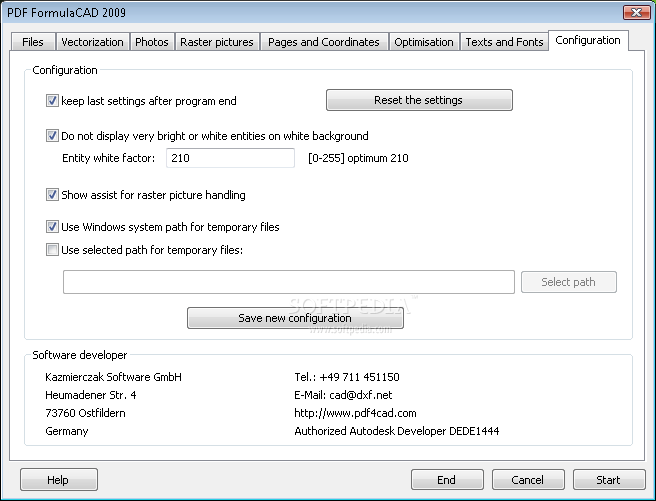
Task: Click the [0-255] optimum 210 hint
Action: (x=358, y=158)
